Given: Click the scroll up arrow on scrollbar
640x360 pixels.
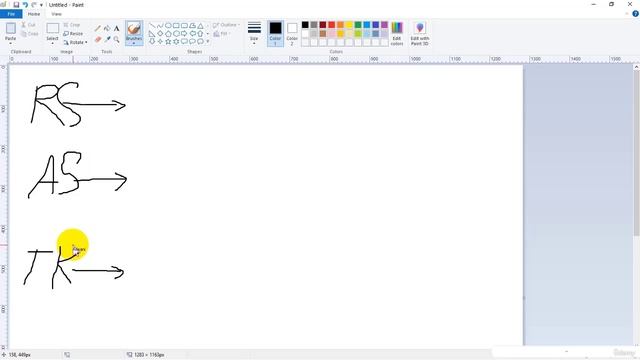Looking at the screenshot, I should coord(636,67).
